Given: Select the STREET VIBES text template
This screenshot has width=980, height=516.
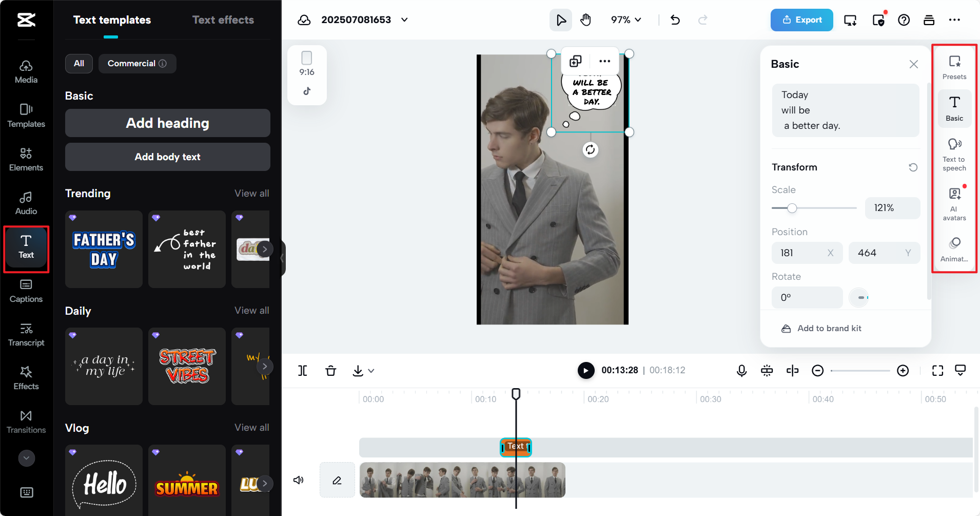Looking at the screenshot, I should click(x=186, y=366).
